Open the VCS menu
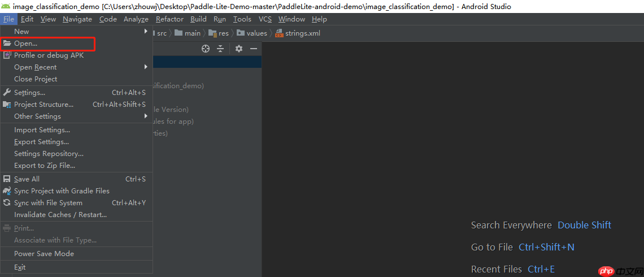The width and height of the screenshot is (644, 277). pos(266,19)
